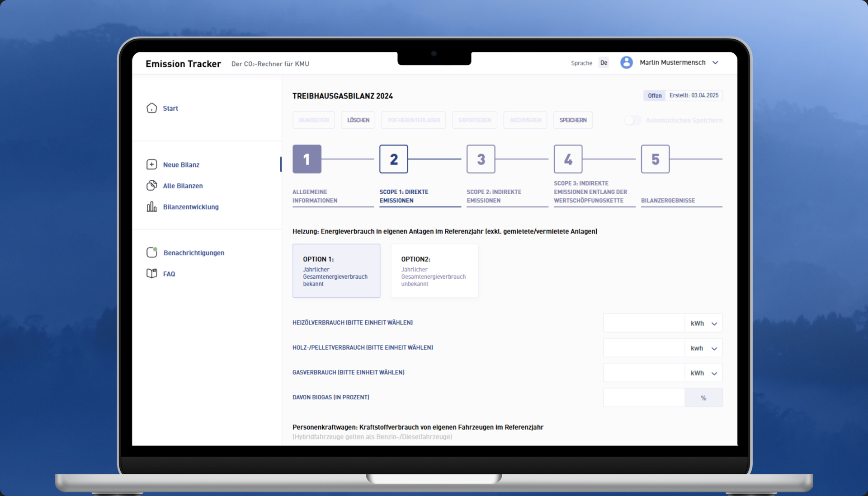
Task: Click the De language selector
Action: [x=604, y=63]
